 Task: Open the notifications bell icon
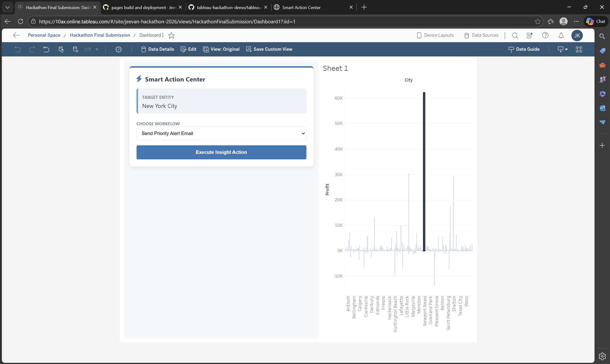tap(561, 35)
